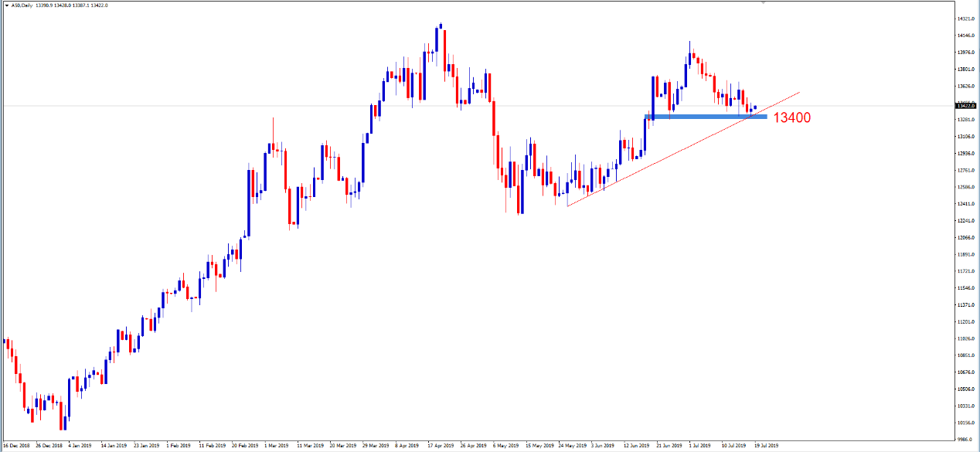Click the chart shift triangle marker at top
This screenshot has width=980, height=452.
[x=763, y=3]
